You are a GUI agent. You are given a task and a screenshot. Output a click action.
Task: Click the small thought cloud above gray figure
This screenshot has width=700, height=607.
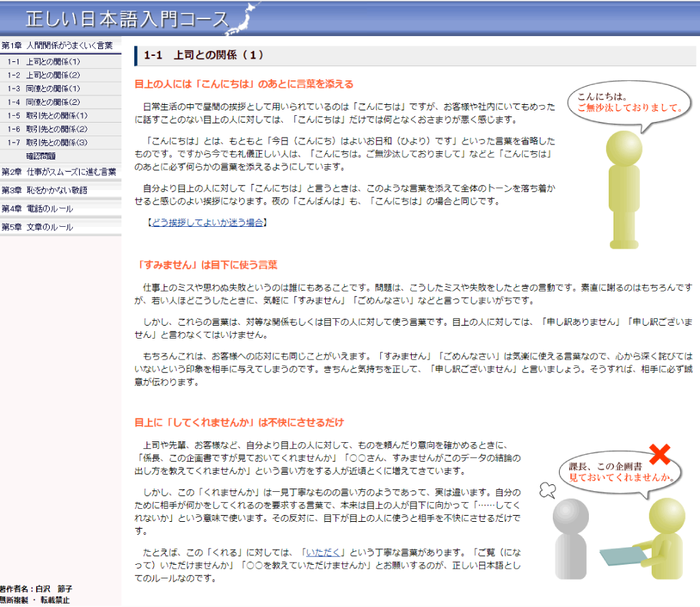548,490
